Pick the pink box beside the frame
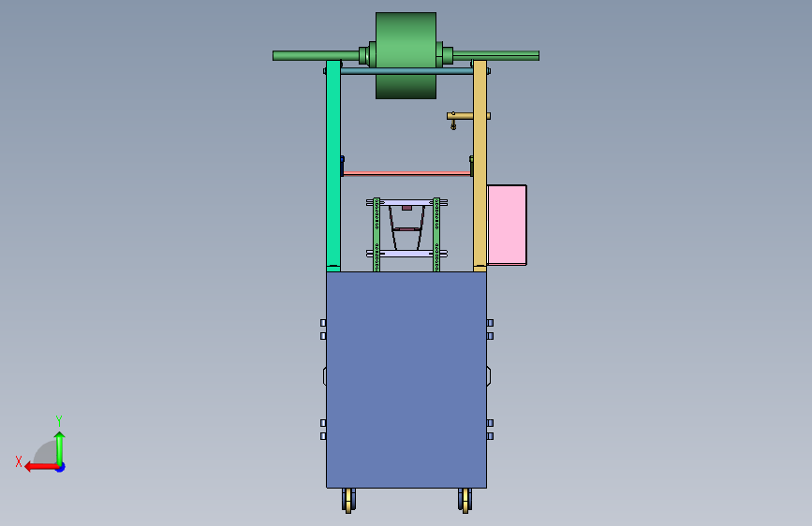 (507, 226)
